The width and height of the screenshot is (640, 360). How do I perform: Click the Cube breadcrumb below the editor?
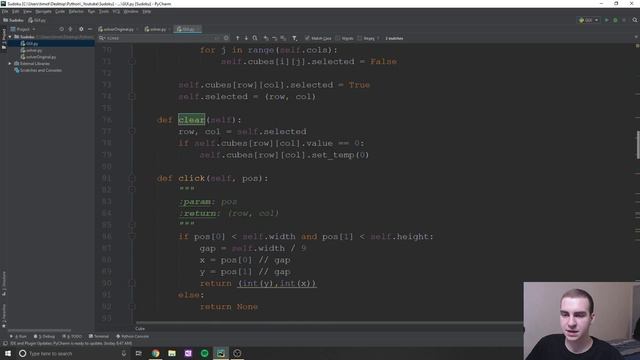point(140,329)
